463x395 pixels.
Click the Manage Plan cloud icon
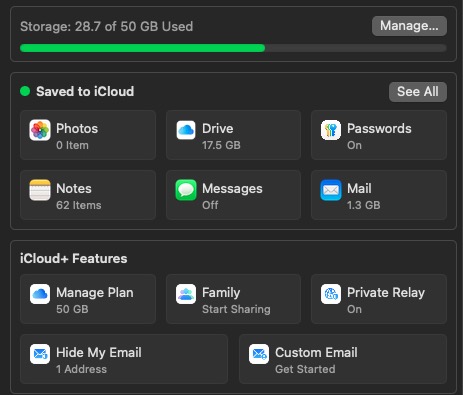[x=40, y=294]
